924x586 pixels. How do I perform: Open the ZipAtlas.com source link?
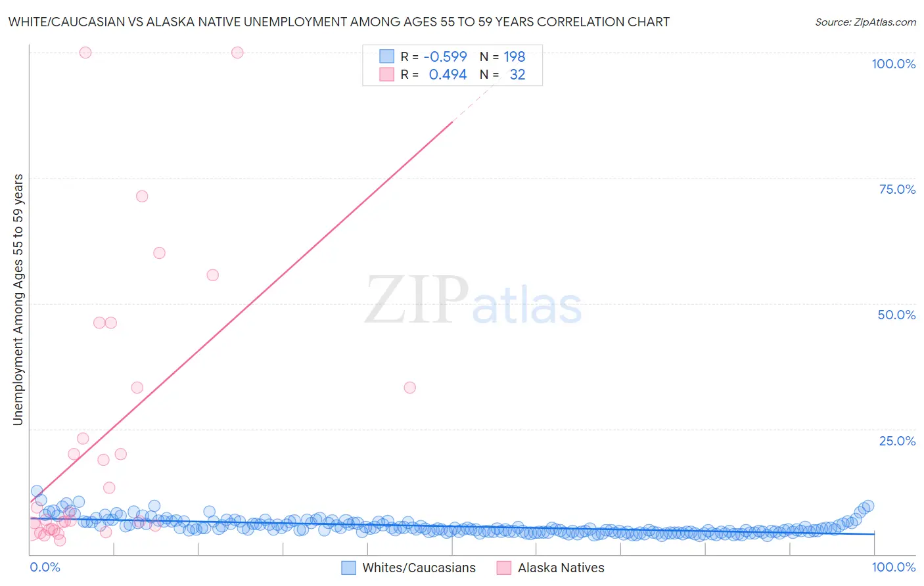866,22
